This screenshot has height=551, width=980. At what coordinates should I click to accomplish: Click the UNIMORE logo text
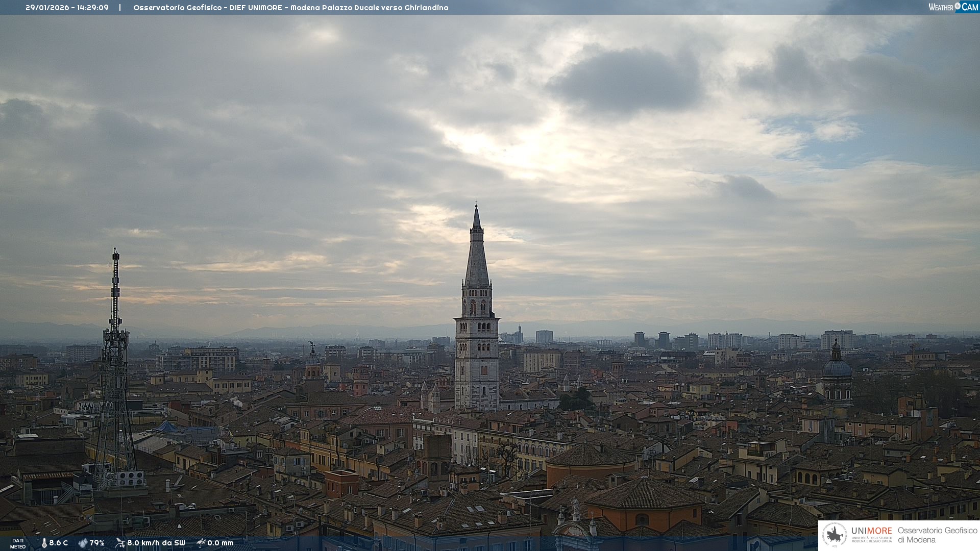point(871,531)
